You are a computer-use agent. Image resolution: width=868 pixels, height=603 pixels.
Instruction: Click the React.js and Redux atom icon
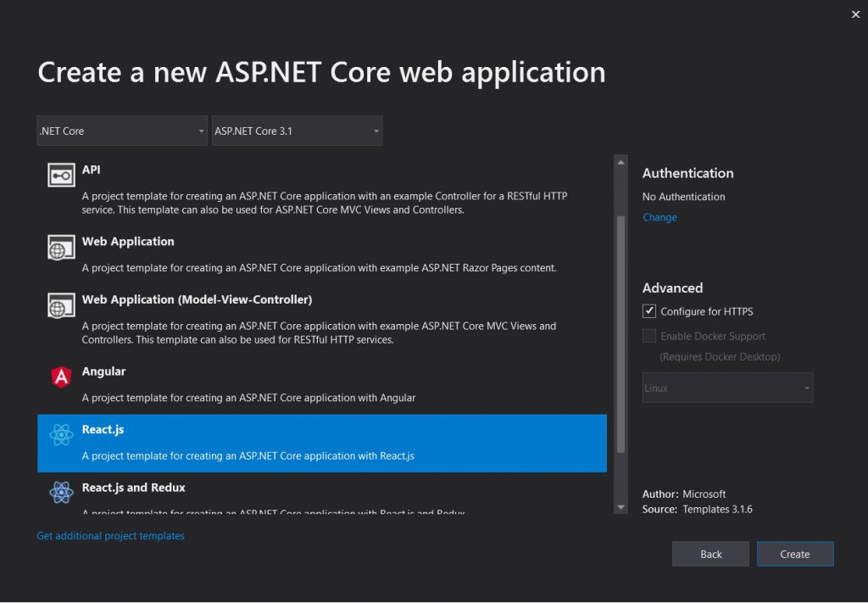click(x=60, y=492)
